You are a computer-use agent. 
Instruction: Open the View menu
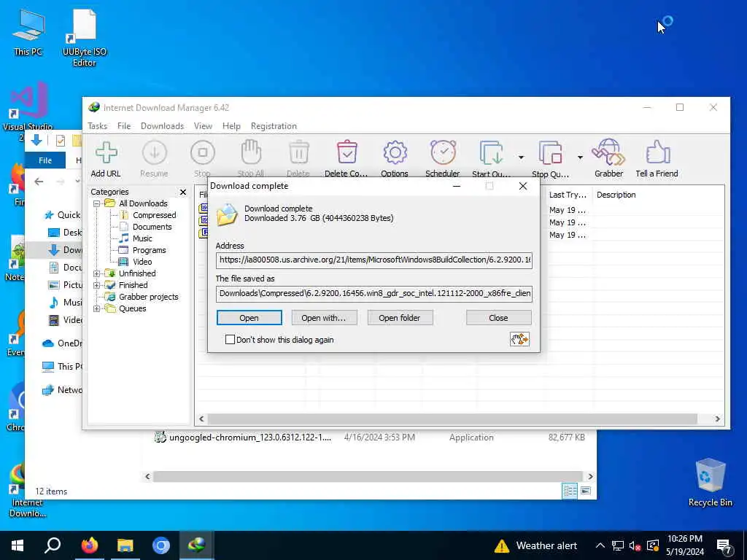click(203, 125)
